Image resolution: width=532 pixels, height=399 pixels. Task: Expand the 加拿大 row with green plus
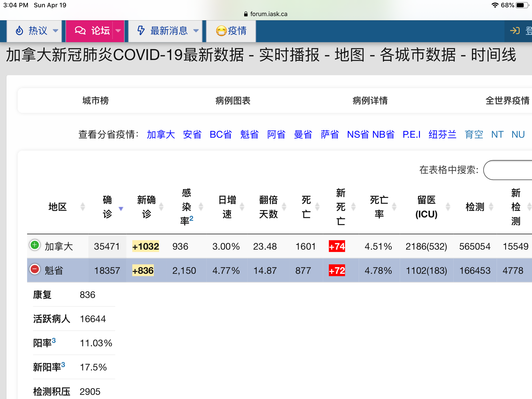(x=35, y=245)
